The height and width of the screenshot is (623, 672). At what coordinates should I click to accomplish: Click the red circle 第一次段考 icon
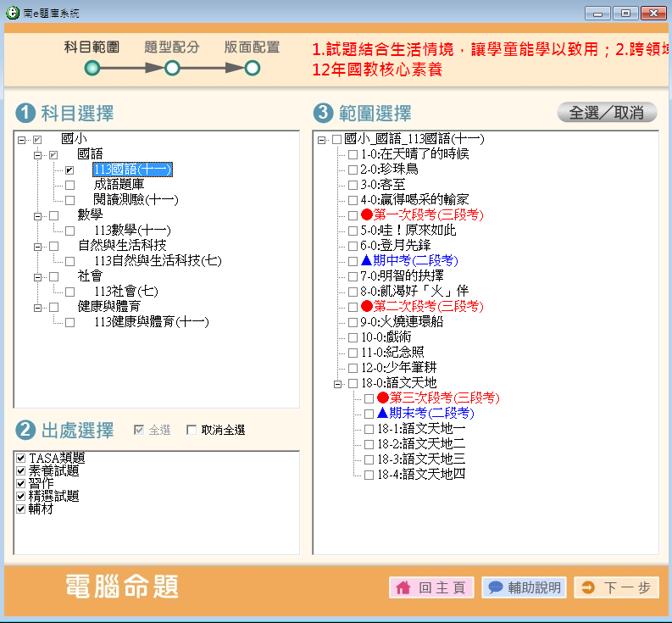[x=367, y=215]
